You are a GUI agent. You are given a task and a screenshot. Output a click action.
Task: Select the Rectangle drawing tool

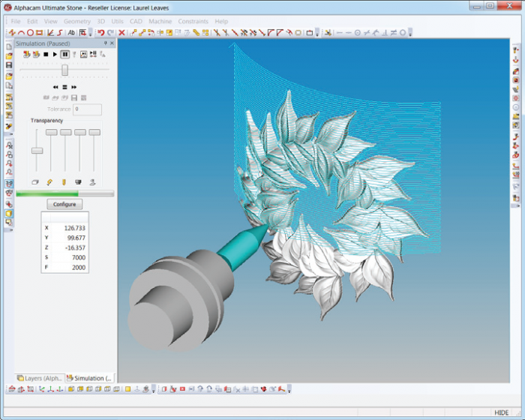point(39,32)
